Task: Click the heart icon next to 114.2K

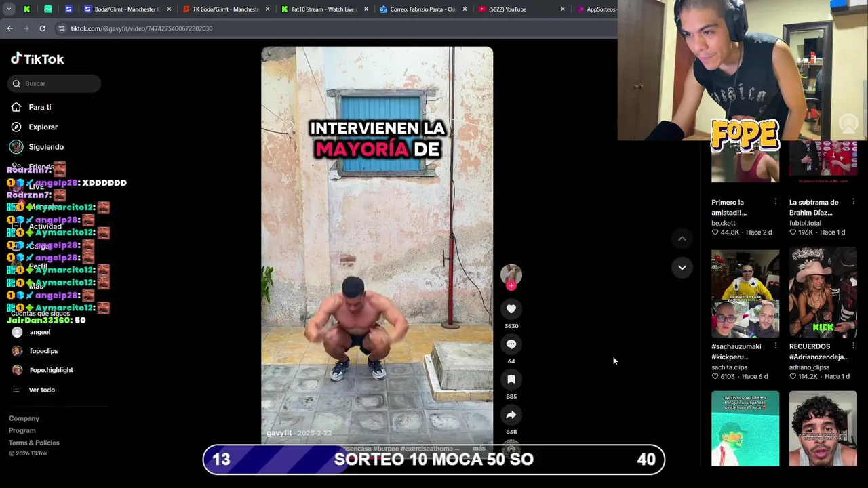Action: pos(793,377)
